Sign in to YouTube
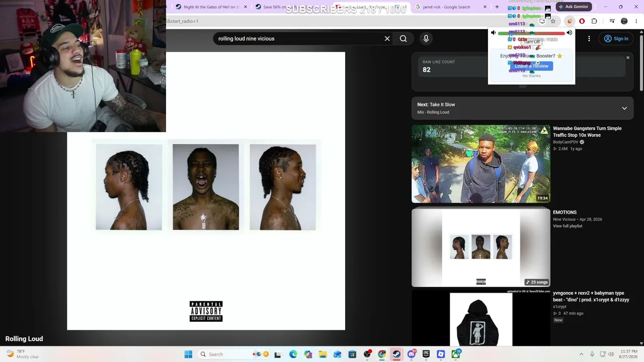Viewport: 644px width, 362px height. [x=616, y=39]
